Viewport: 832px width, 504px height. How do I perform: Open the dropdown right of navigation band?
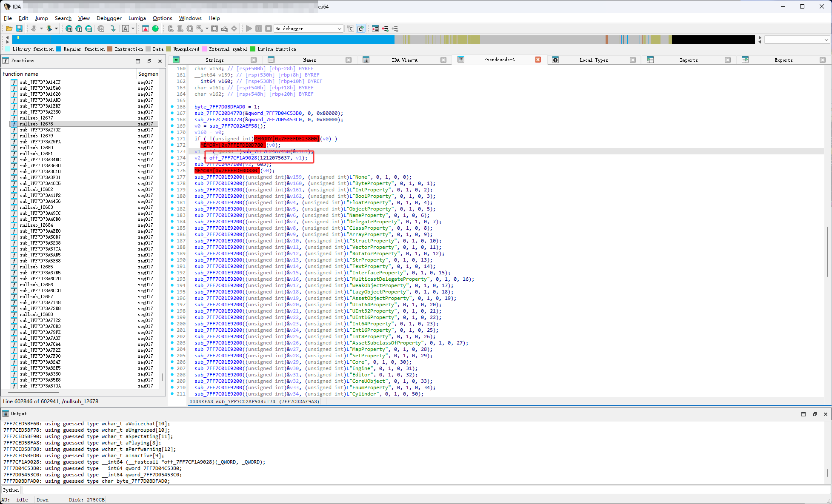(x=826, y=40)
